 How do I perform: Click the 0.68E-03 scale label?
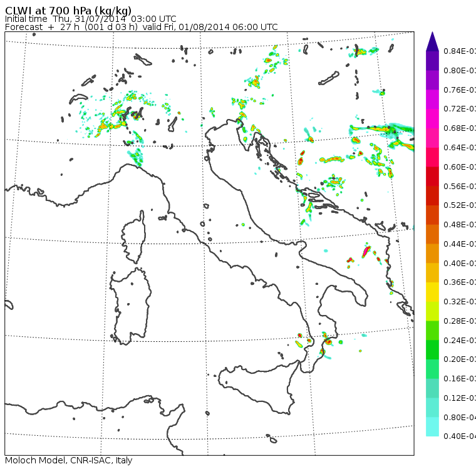coord(460,128)
